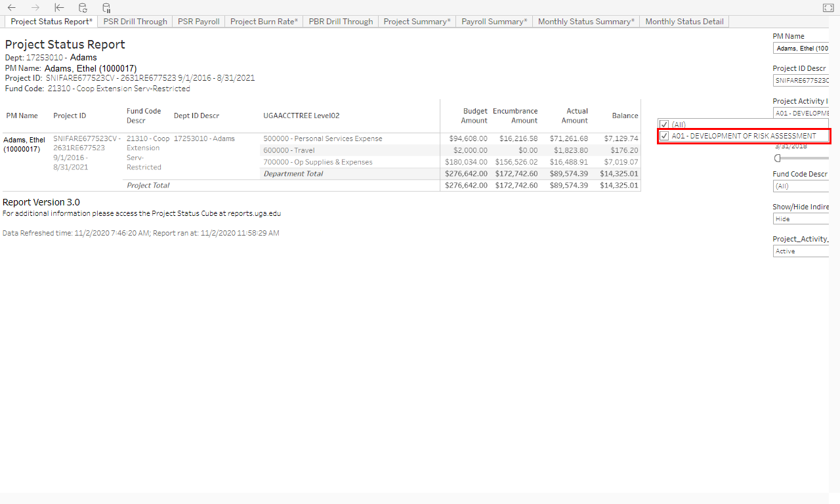This screenshot has height=504, width=840.
Task: Click the Actual Amount column header
Action: pyautogui.click(x=574, y=115)
